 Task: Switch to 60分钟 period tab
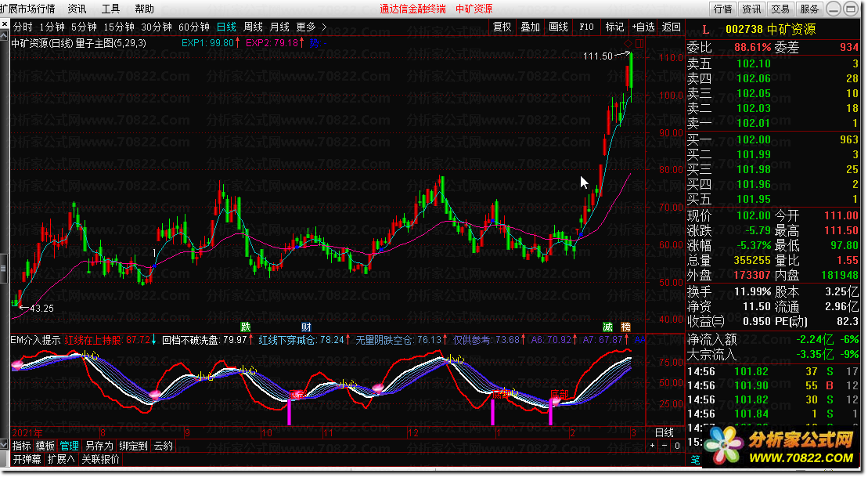(x=194, y=27)
